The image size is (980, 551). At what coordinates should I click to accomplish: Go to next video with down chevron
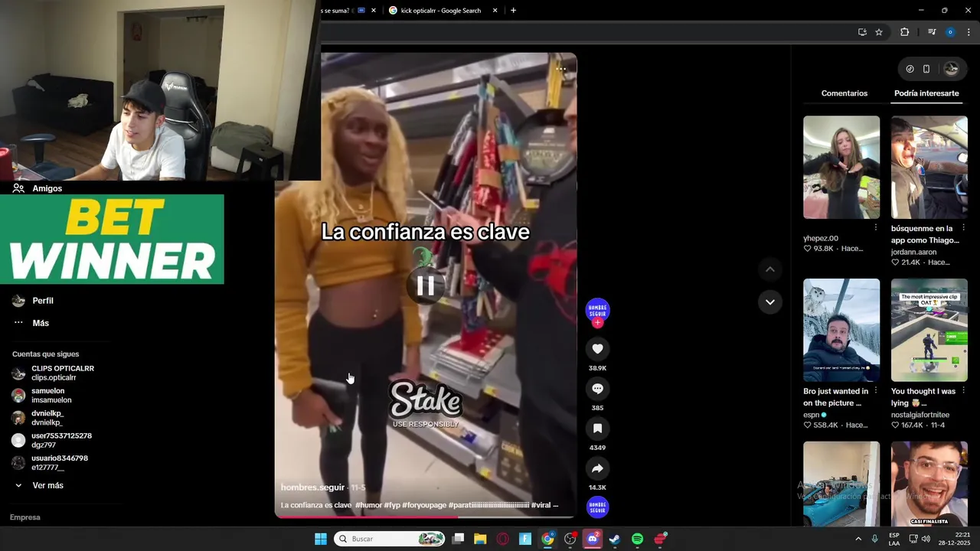(770, 302)
